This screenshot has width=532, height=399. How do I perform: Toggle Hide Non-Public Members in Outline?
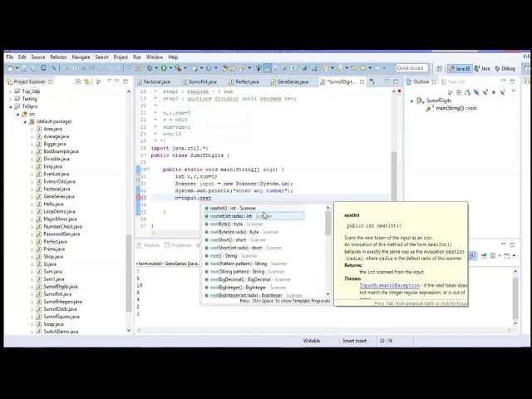tap(494, 92)
